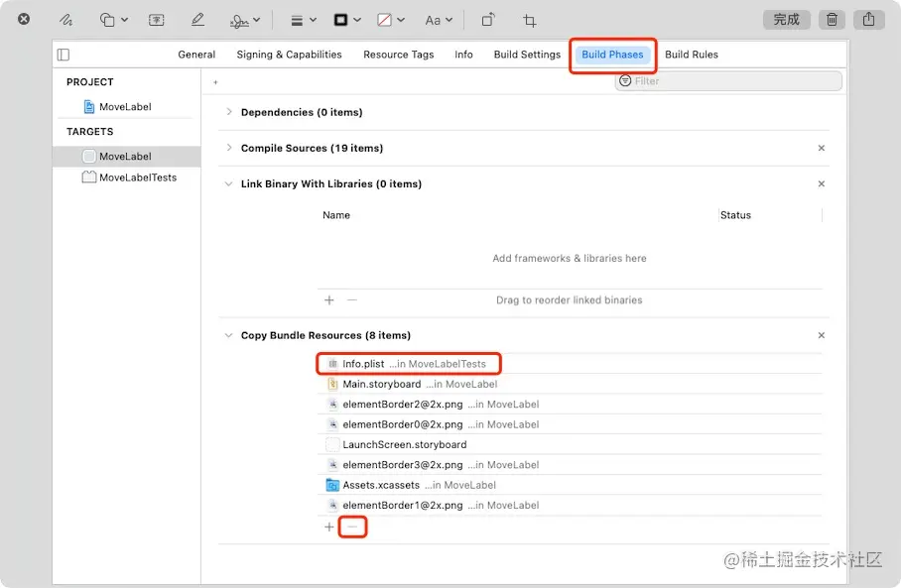This screenshot has height=588, width=901.
Task: Expand the Compile Sources section
Action: point(229,148)
